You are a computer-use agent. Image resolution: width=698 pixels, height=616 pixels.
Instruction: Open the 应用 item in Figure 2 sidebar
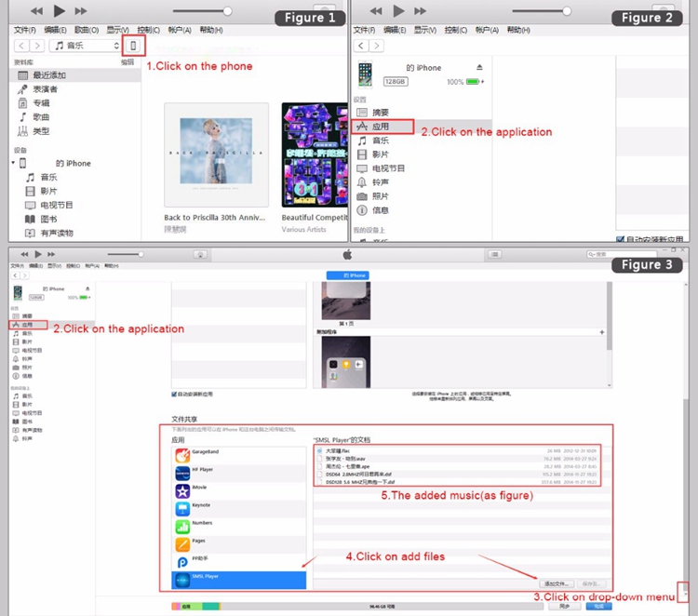point(380,126)
